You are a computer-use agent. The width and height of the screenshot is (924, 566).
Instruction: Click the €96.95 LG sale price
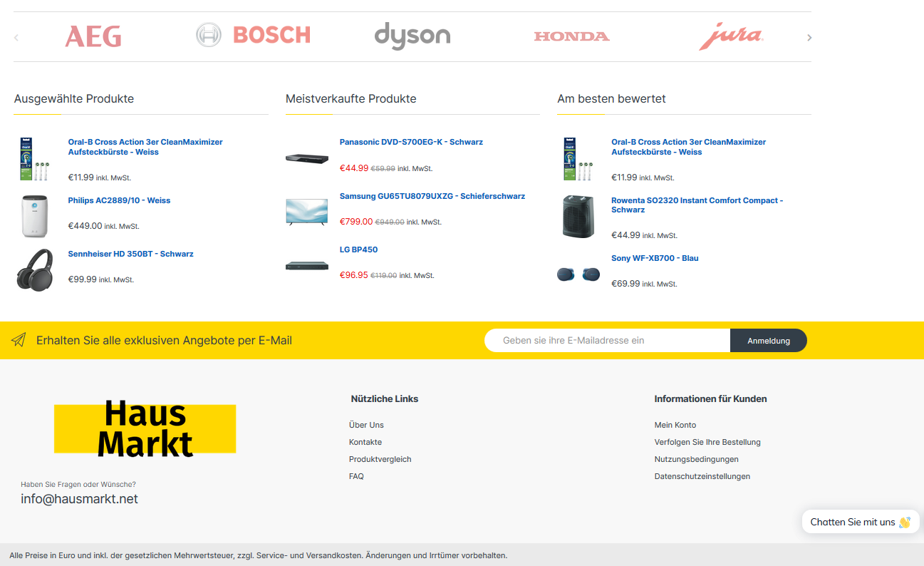point(354,275)
